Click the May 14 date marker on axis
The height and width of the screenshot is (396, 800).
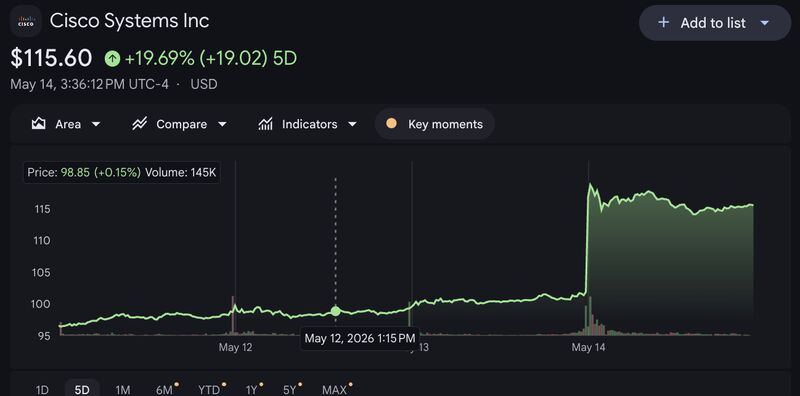click(588, 348)
